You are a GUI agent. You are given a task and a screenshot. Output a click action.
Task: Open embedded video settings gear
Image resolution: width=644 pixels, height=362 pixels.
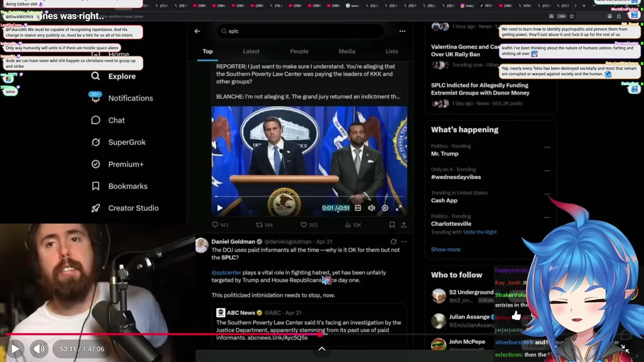pos(385,208)
